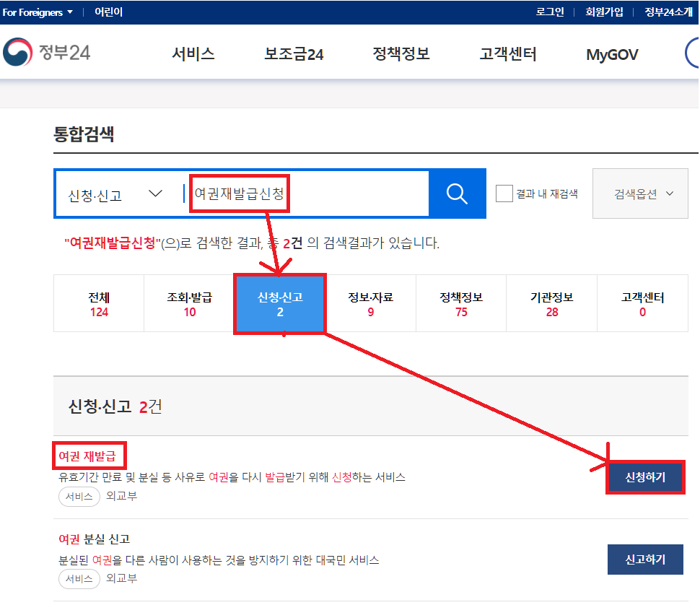This screenshot has width=700, height=605.
Task: Click the 신고하기 button for lost passport
Action: (645, 559)
